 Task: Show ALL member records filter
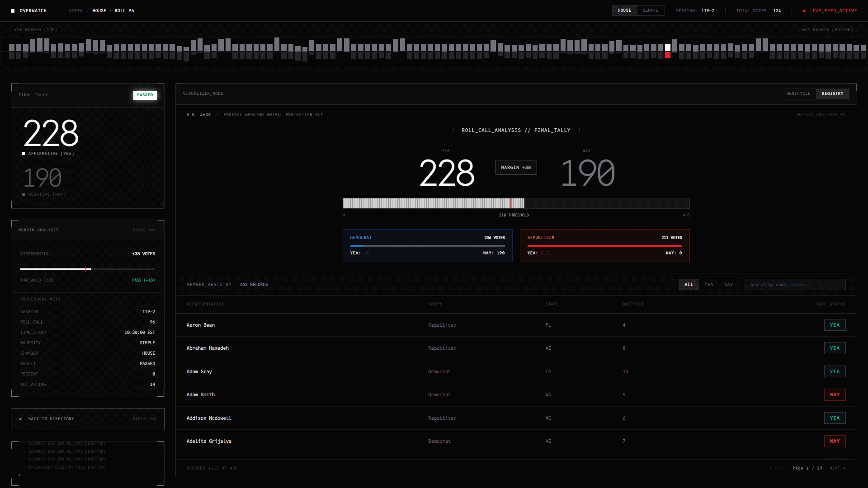[x=689, y=285]
